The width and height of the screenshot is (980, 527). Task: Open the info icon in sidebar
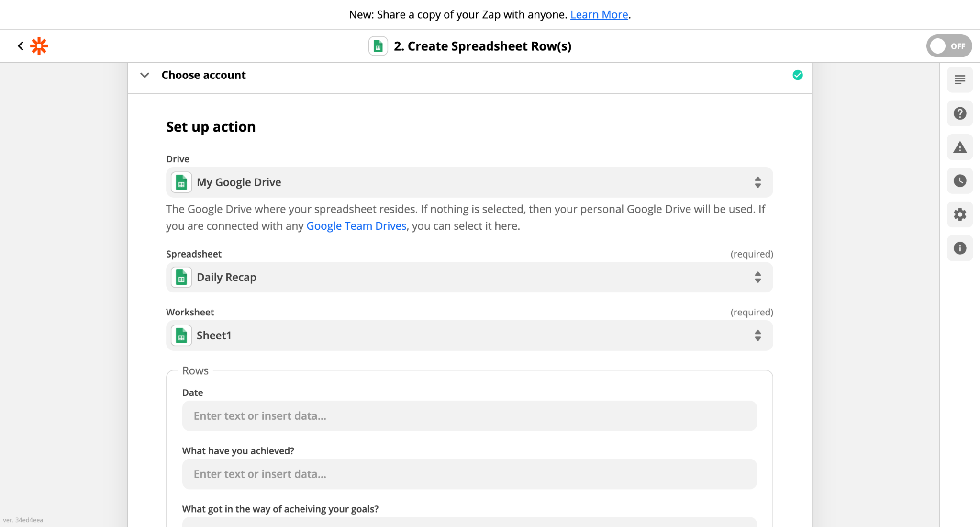960,248
